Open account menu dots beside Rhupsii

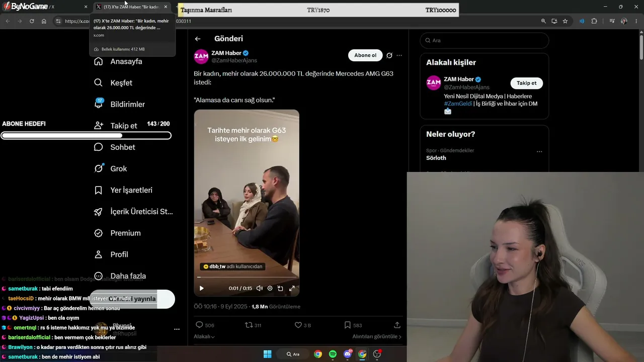[x=177, y=329]
